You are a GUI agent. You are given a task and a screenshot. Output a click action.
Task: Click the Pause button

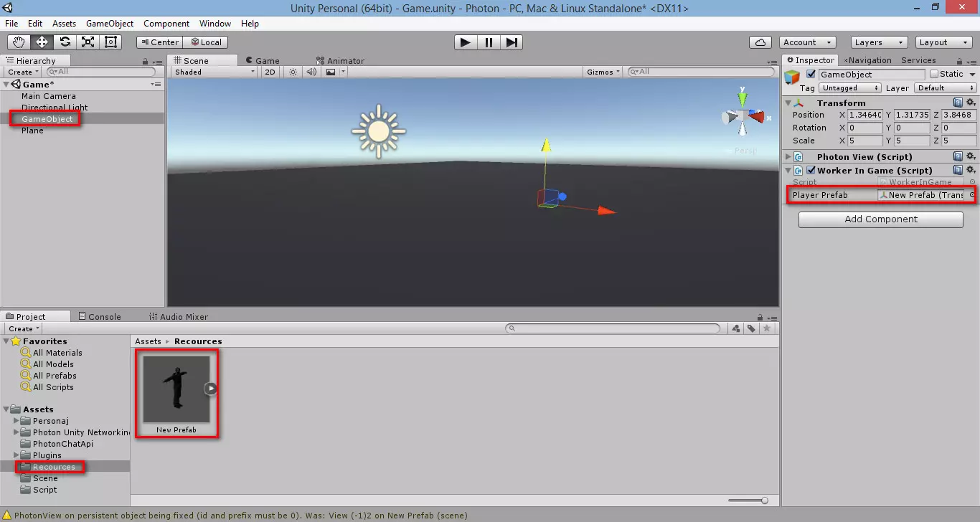tap(489, 42)
